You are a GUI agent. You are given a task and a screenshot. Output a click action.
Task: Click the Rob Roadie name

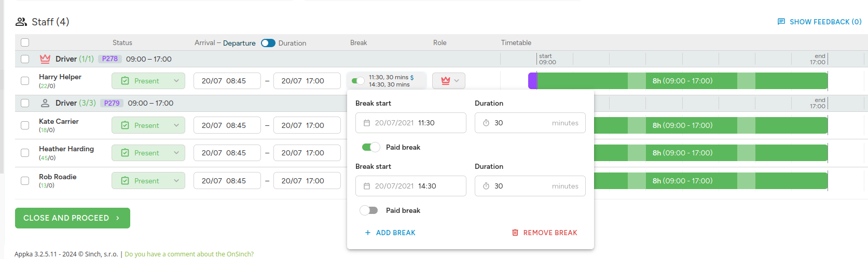[x=58, y=177]
